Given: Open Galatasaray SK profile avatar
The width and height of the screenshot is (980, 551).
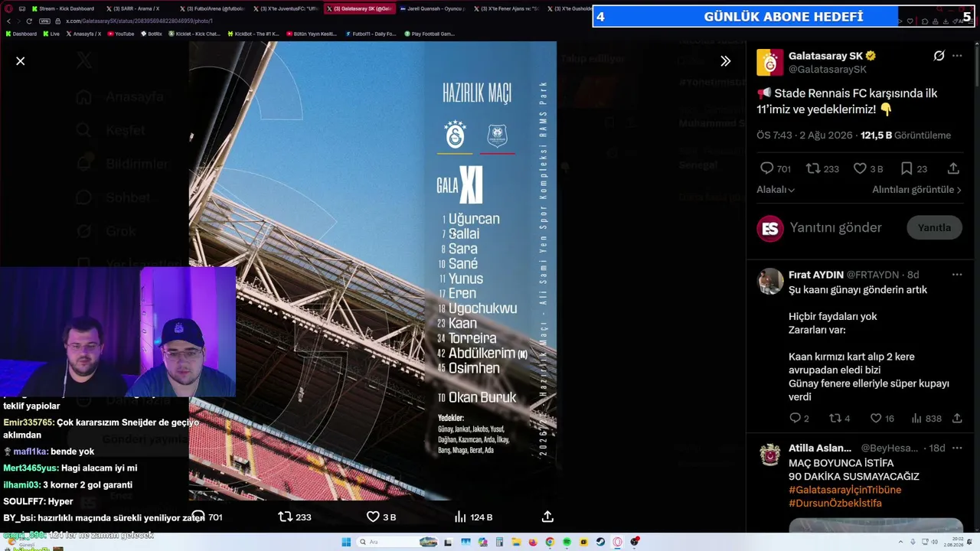Looking at the screenshot, I should 770,63.
